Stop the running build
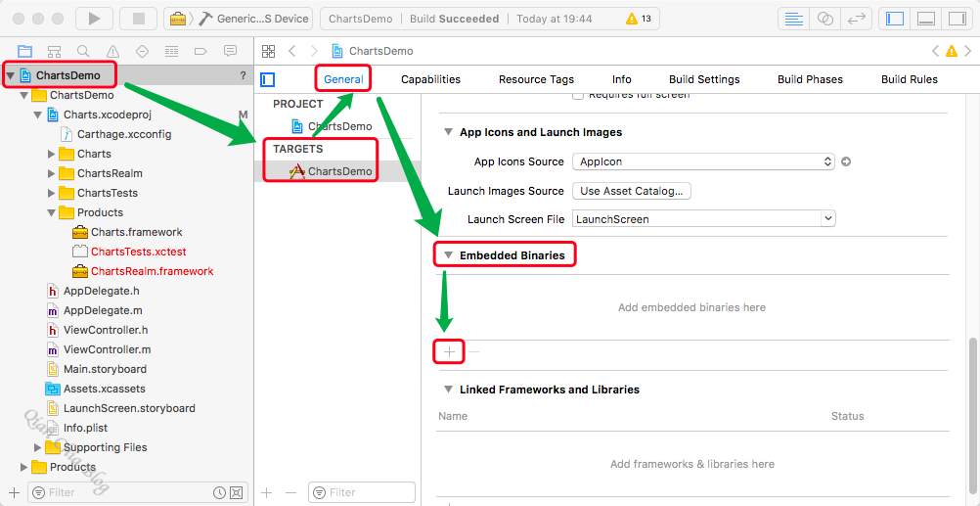Viewport: 980px width, 506px height. click(138, 19)
